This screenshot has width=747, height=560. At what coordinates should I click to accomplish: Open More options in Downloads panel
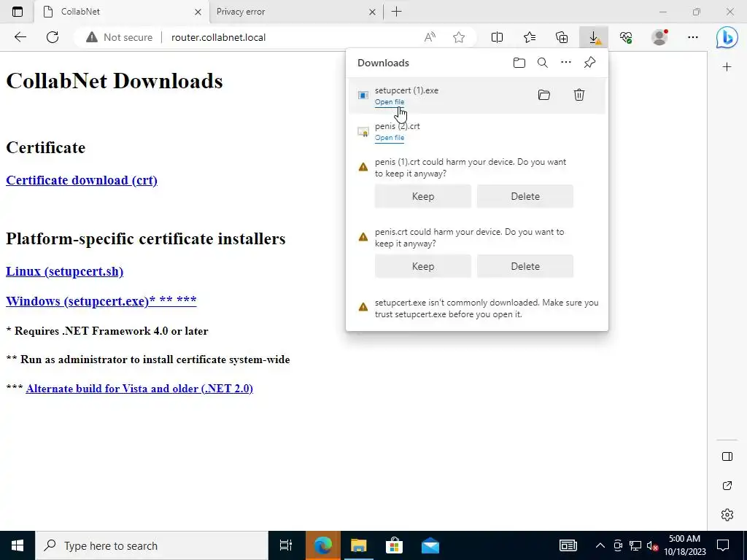pyautogui.click(x=566, y=63)
